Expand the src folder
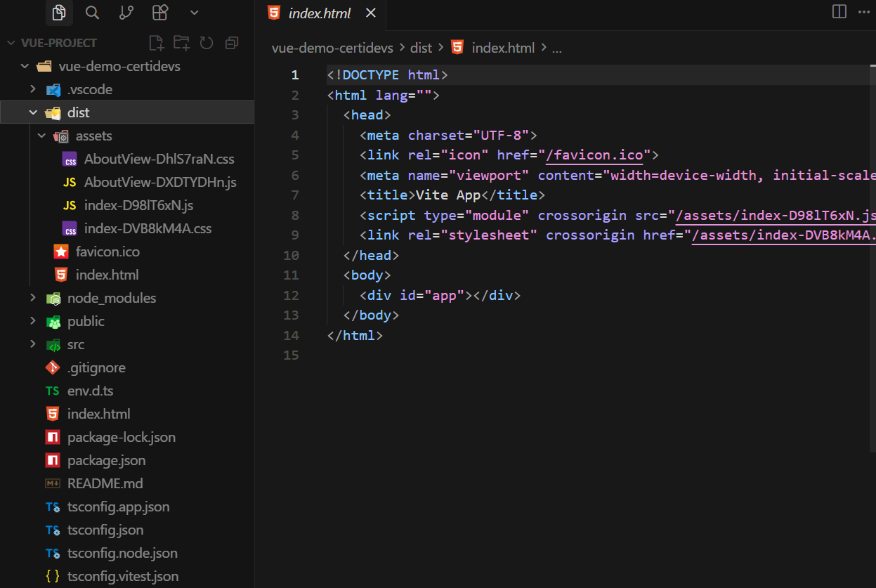This screenshot has height=588, width=876. (33, 344)
